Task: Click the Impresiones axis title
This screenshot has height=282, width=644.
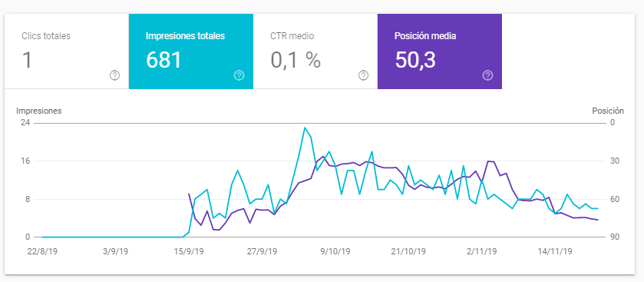Action: click(x=39, y=111)
